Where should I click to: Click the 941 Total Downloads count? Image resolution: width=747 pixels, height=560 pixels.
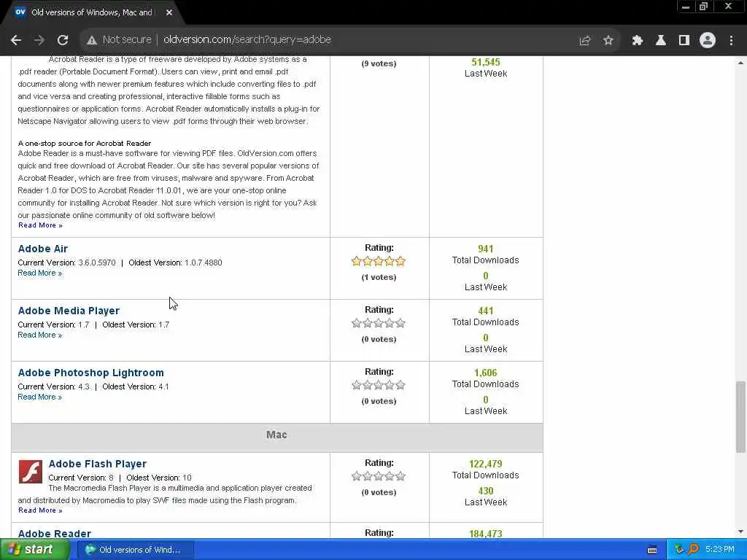point(485,249)
